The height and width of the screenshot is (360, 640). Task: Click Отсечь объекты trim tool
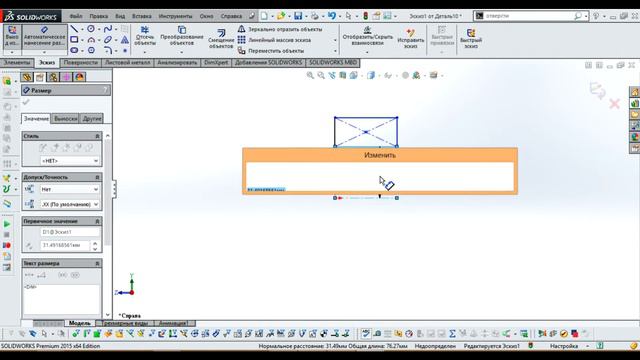(x=145, y=36)
